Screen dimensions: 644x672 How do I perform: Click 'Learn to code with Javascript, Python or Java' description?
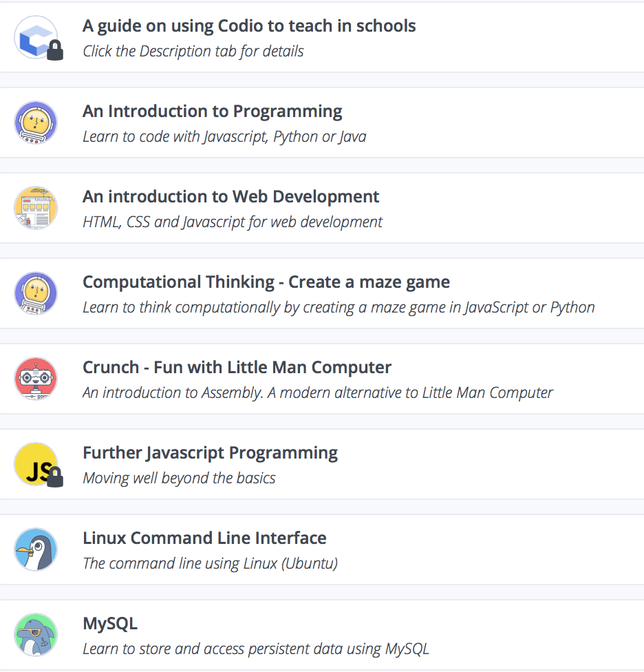click(224, 136)
